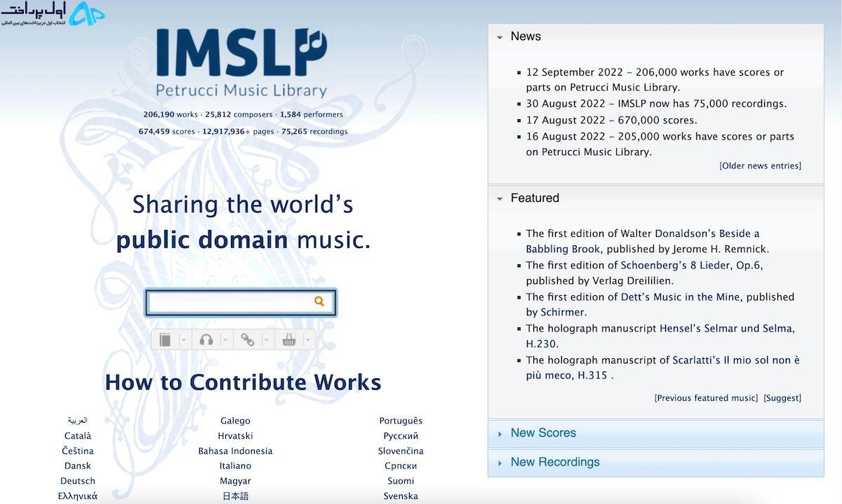Expand the New Scores section
The image size is (842, 504).
(656, 433)
